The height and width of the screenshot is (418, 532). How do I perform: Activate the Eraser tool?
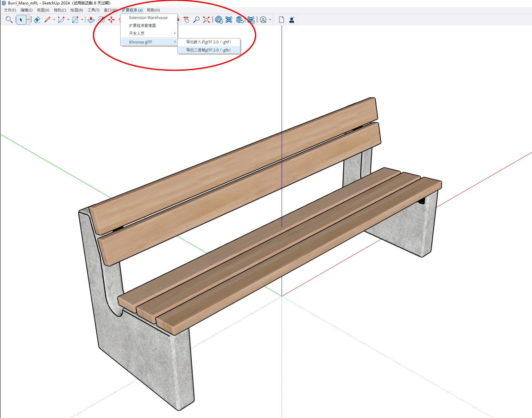[x=37, y=20]
